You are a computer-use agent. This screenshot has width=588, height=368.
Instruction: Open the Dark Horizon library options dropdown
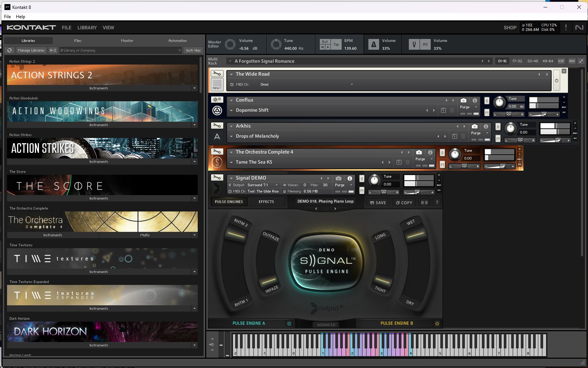tap(194, 345)
